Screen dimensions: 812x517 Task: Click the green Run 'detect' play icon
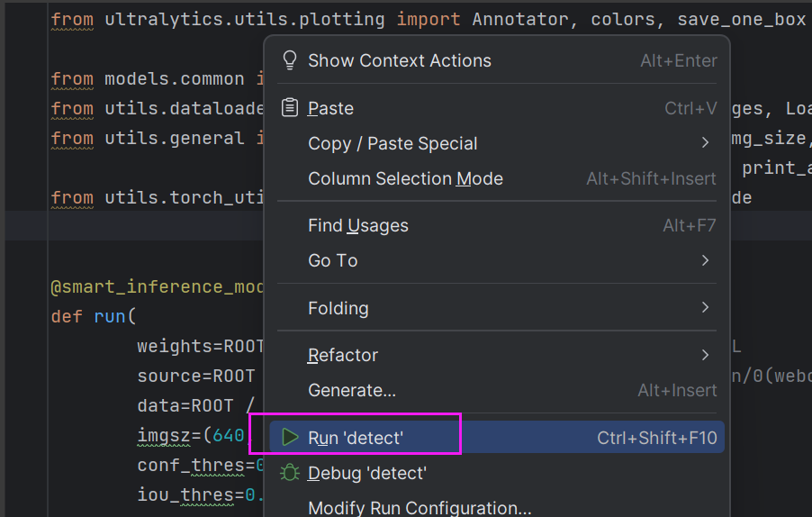tap(290, 438)
